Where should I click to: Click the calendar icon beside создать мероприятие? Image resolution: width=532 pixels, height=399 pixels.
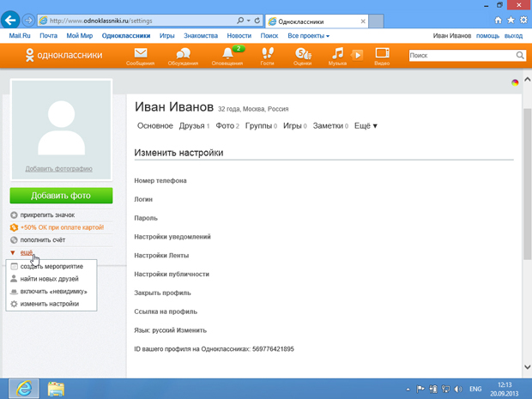click(x=14, y=266)
